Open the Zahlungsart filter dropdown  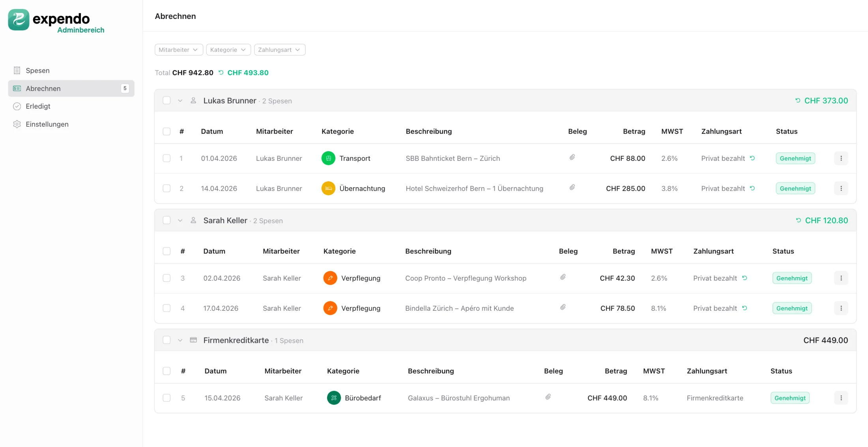point(280,50)
